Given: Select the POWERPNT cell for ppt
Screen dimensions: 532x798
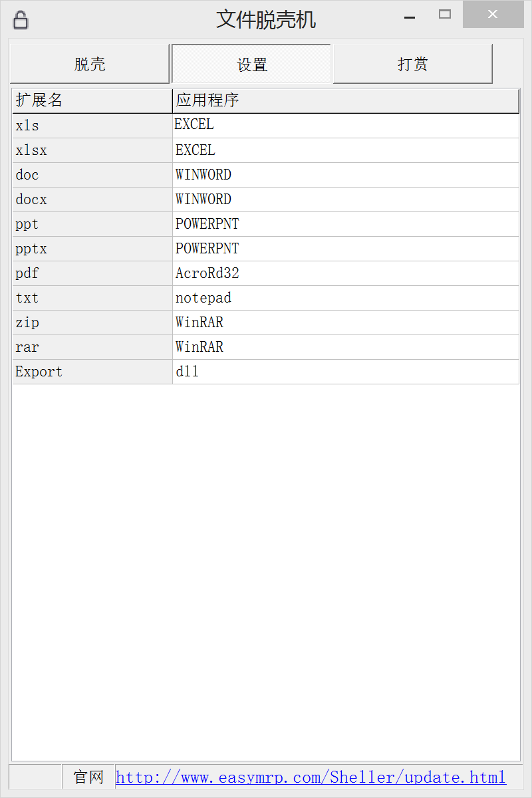Looking at the screenshot, I should coord(346,224).
